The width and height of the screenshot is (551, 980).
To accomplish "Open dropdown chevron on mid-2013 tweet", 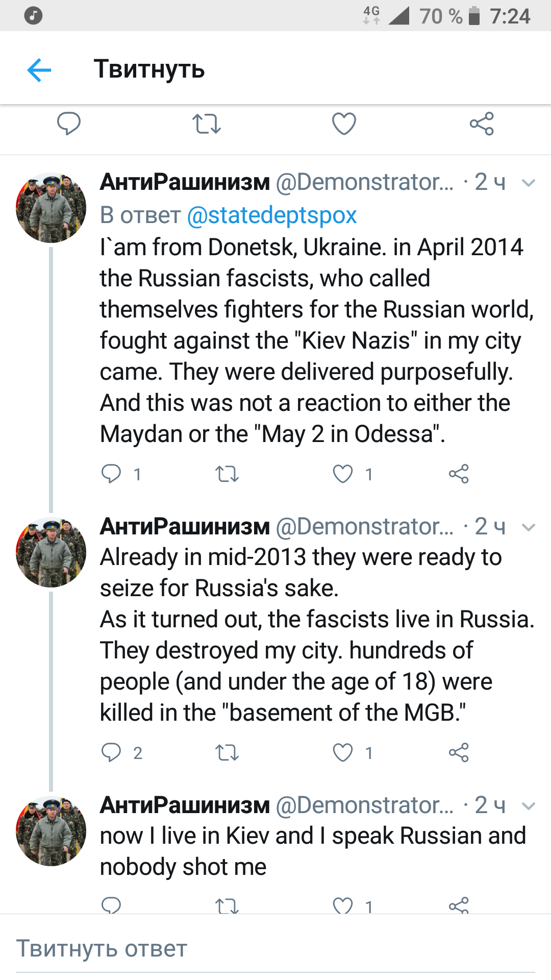I will 529,527.
